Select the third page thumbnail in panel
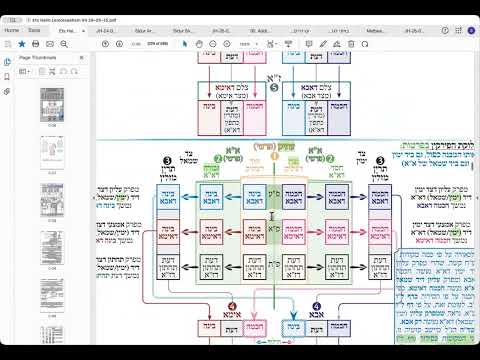480x360 pixels. [x=52, y=200]
